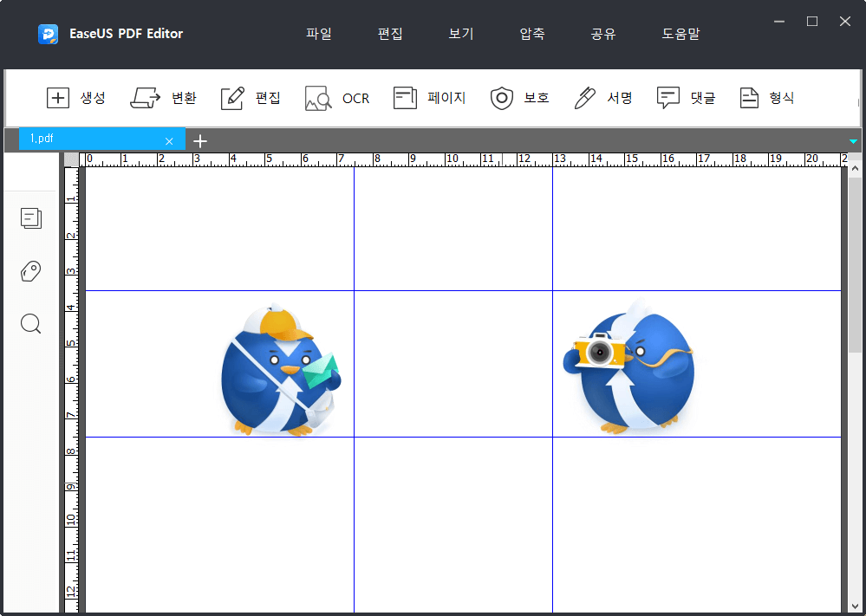Open the tab list dropdown arrow
This screenshot has height=616, width=866.
point(853,139)
